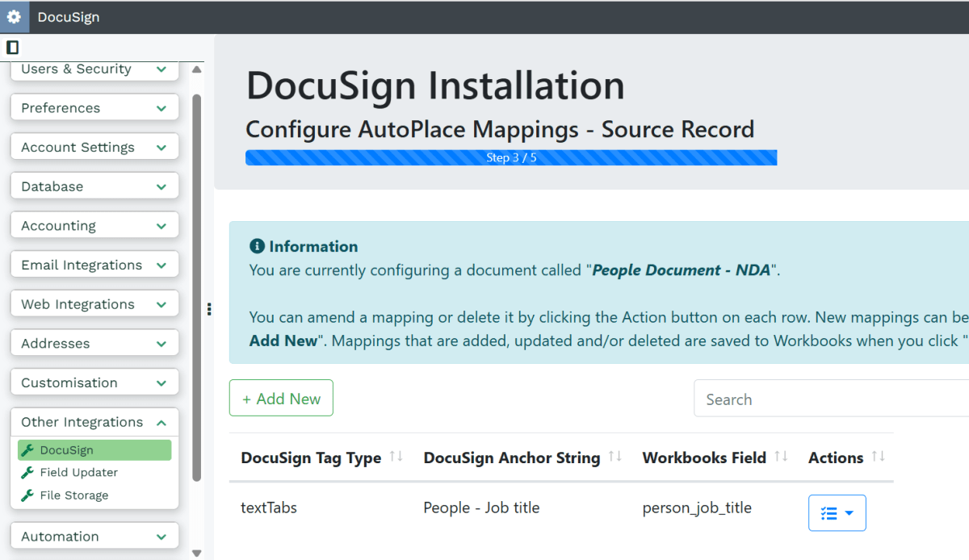Click the DocuSign Tag Type column header

311,458
